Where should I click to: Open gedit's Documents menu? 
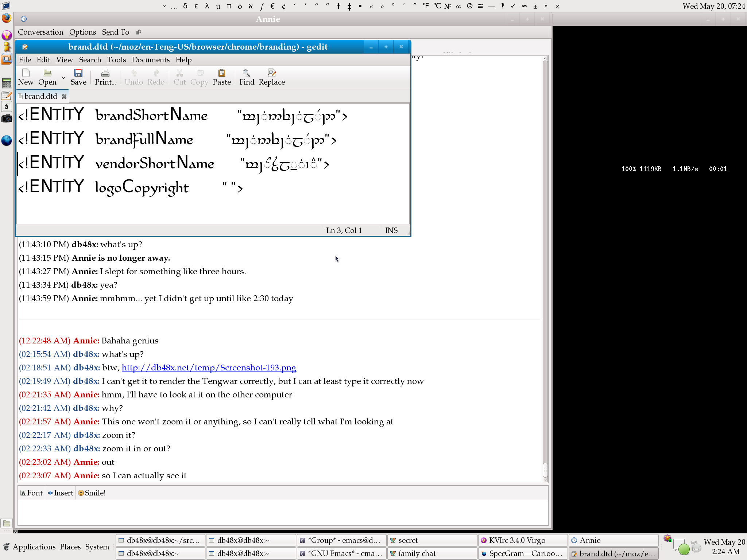pos(151,60)
